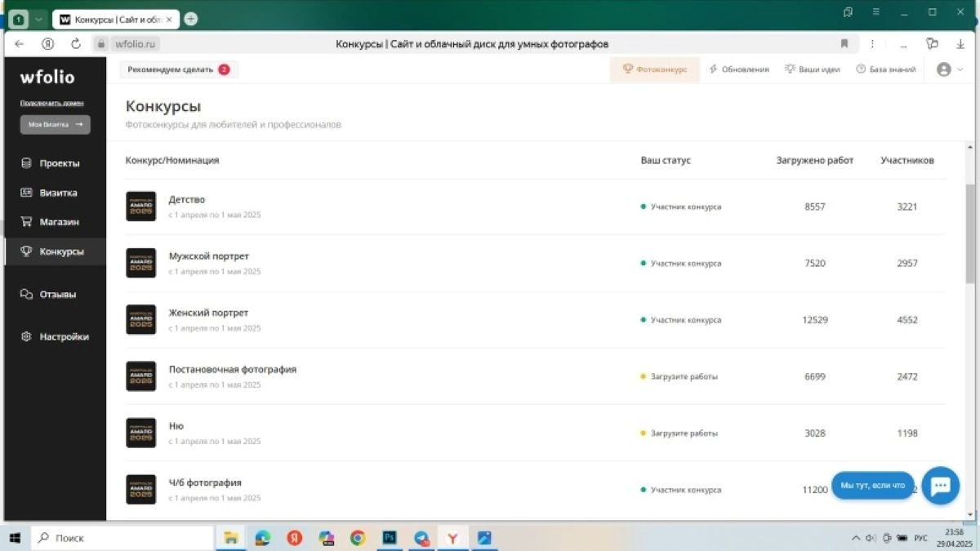Click the wfolio.ru address field
Viewport: 980px width, 551px height.
point(136,44)
